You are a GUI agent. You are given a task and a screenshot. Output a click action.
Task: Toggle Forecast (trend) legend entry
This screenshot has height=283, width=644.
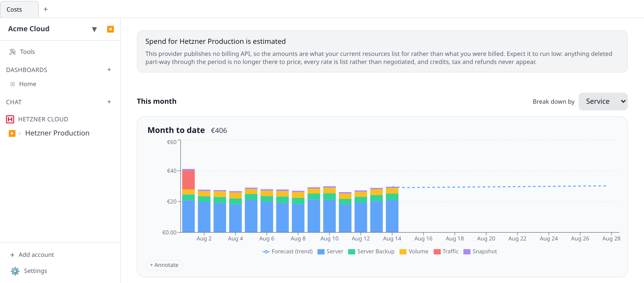tap(288, 252)
